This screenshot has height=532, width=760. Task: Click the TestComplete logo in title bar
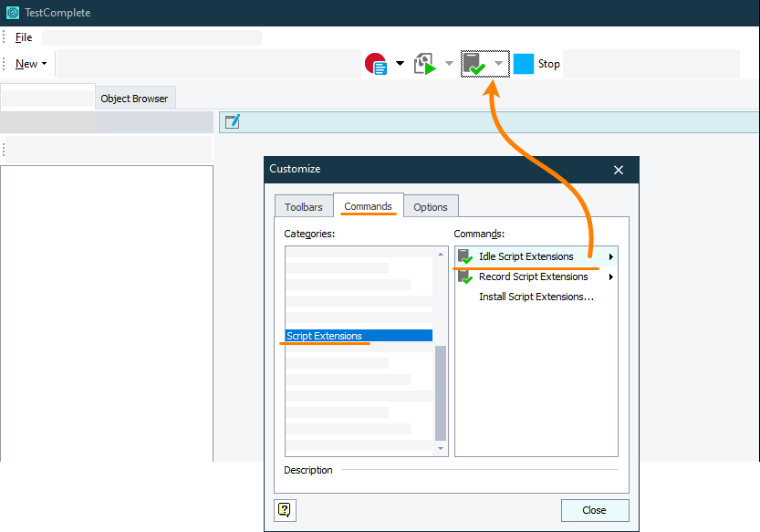[13, 13]
